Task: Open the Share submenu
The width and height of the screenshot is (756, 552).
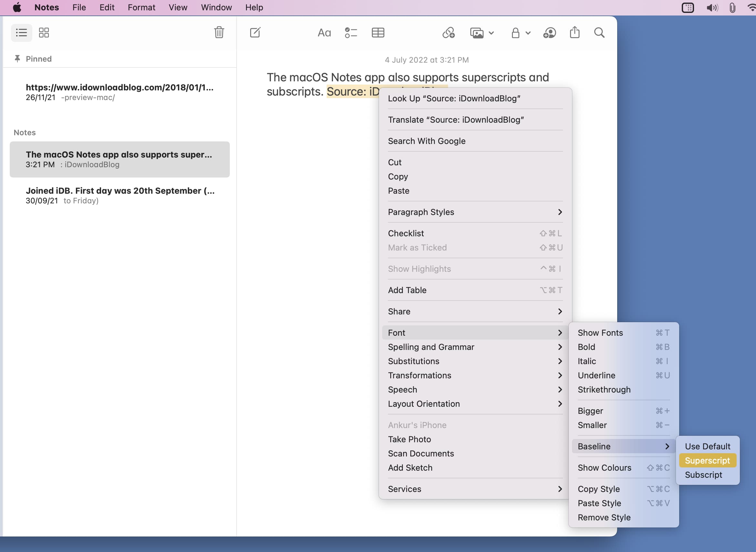Action: (x=475, y=312)
